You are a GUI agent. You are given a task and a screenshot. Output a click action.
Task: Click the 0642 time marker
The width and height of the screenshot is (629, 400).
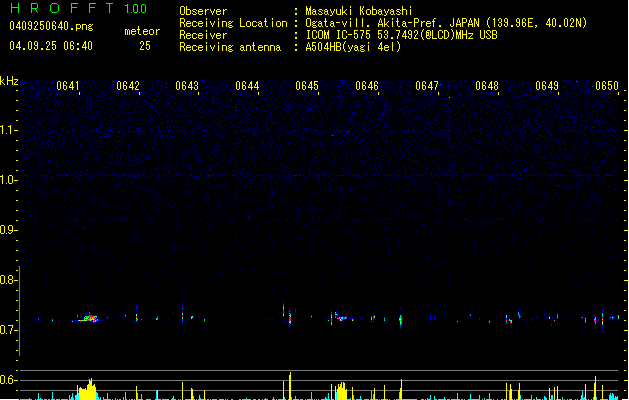128,86
